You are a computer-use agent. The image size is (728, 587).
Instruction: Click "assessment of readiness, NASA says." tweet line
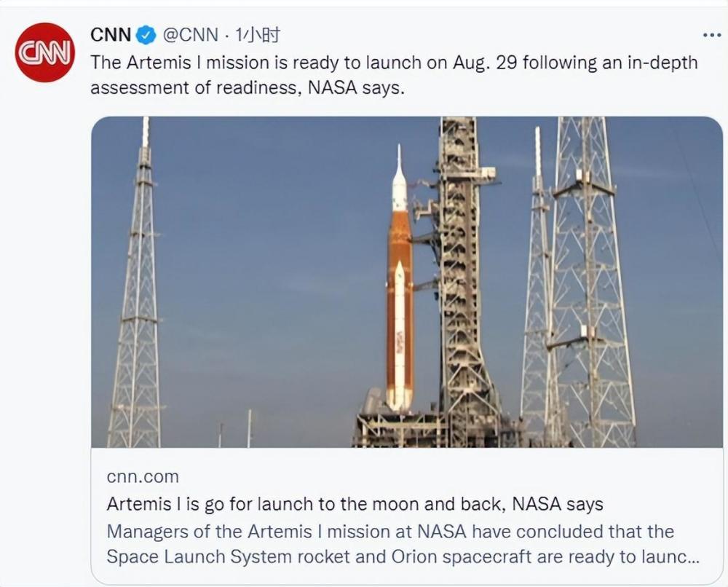tap(247, 87)
